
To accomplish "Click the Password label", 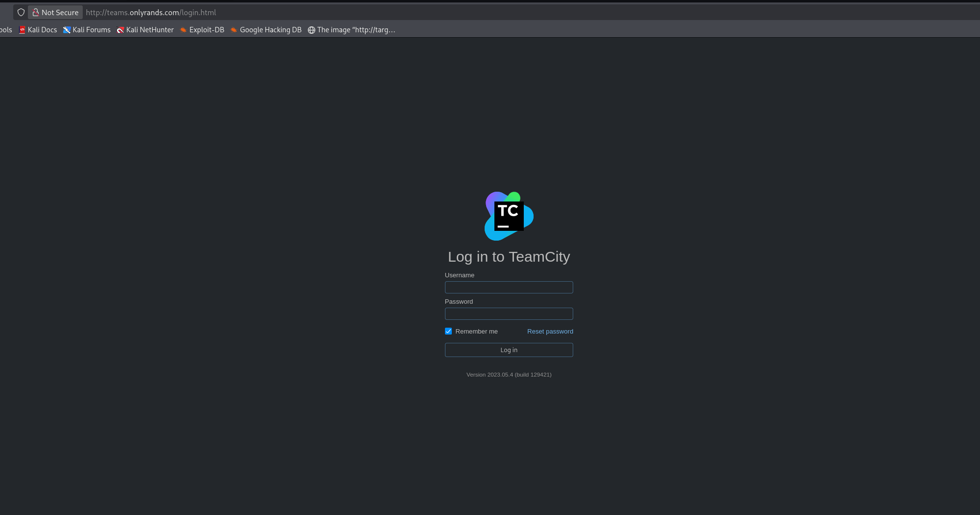I will 459,301.
